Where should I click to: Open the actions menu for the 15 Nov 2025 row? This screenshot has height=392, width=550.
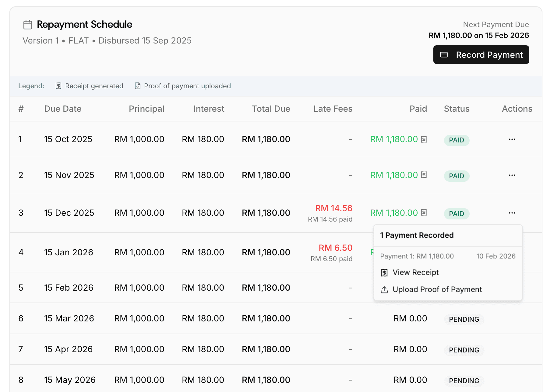coord(512,175)
